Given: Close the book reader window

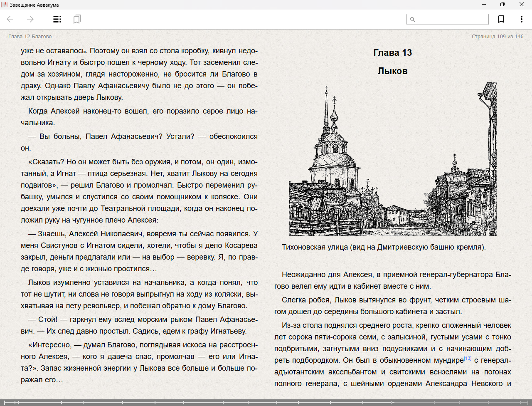Looking at the screenshot, I should (x=522, y=5).
